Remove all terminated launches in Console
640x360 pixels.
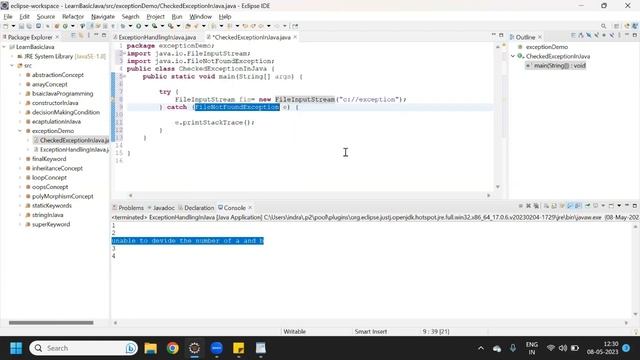(536, 206)
